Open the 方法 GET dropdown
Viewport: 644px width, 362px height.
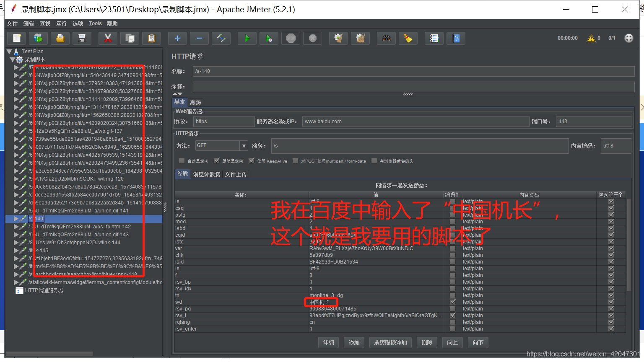[x=244, y=146]
